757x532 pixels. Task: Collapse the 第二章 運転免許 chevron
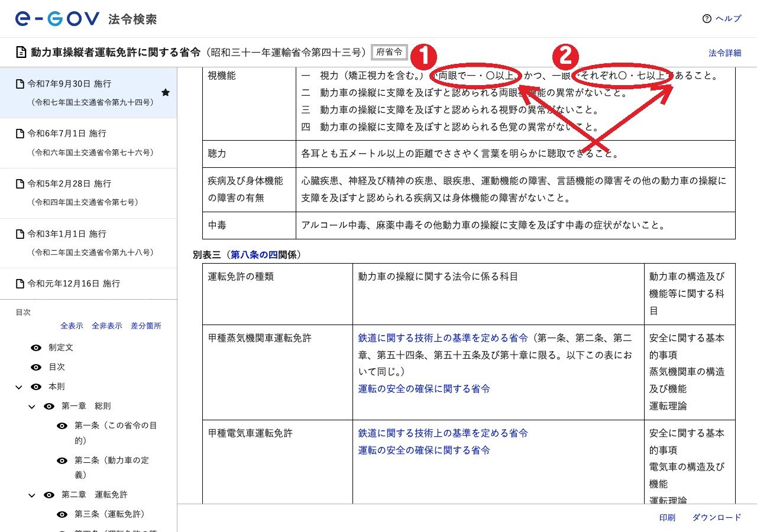point(32,495)
